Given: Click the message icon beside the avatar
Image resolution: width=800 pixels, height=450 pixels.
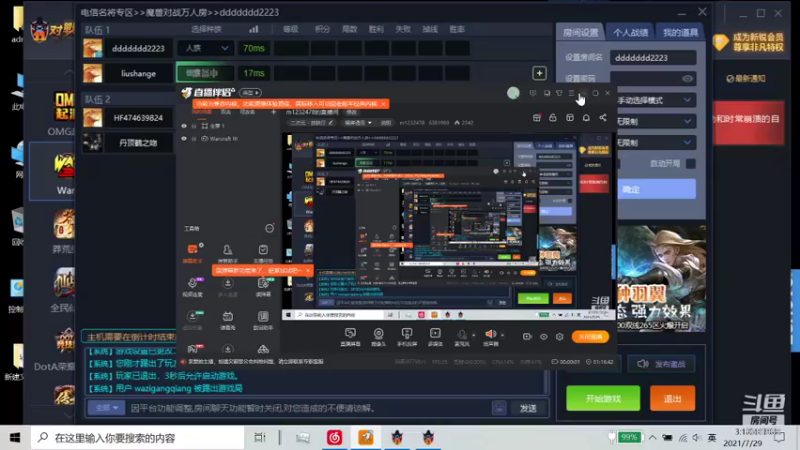Looking at the screenshot, I should coord(533,93).
